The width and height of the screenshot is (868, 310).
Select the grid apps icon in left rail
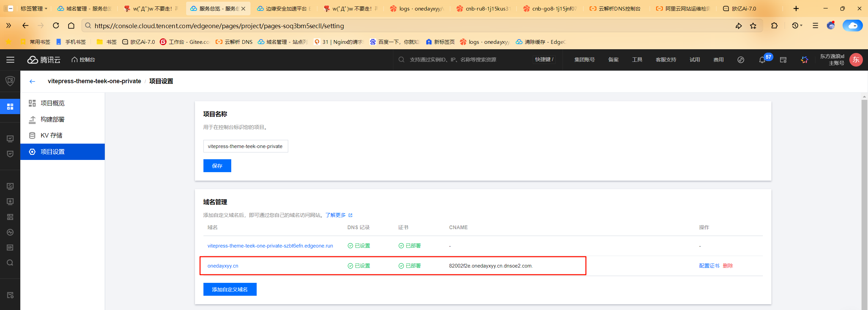[x=10, y=107]
